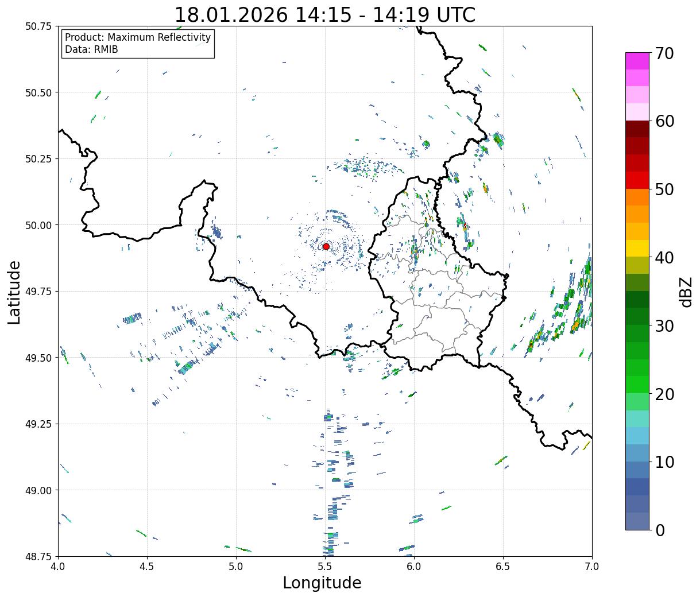Click the "dBZ" colorbar label

pos(686,292)
